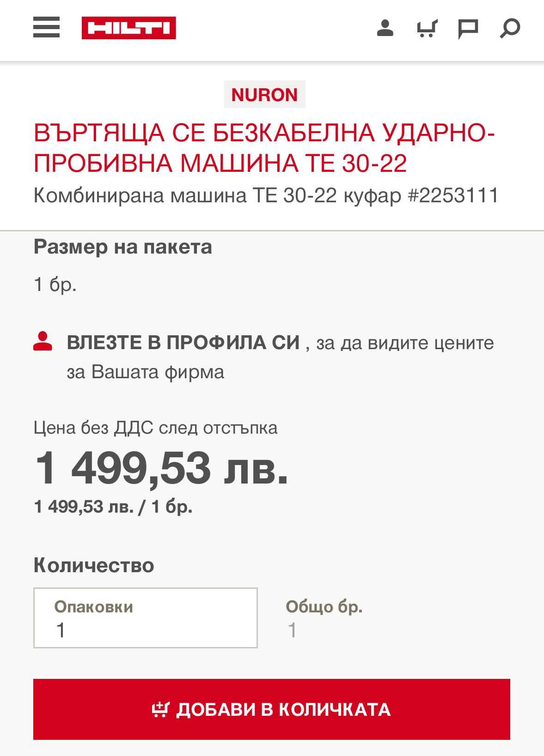The width and height of the screenshot is (544, 756).
Task: Click the ВЛЕЗТЕ В ПРОФИЛА СИ login link
Action: (183, 343)
